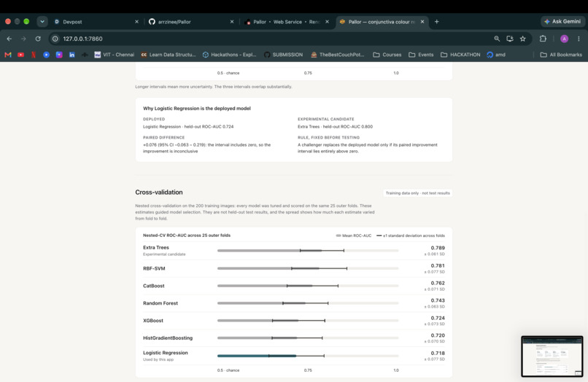The height and width of the screenshot is (382, 588).
Task: Open the Learn Data Structu... bookmark
Action: tap(169, 55)
